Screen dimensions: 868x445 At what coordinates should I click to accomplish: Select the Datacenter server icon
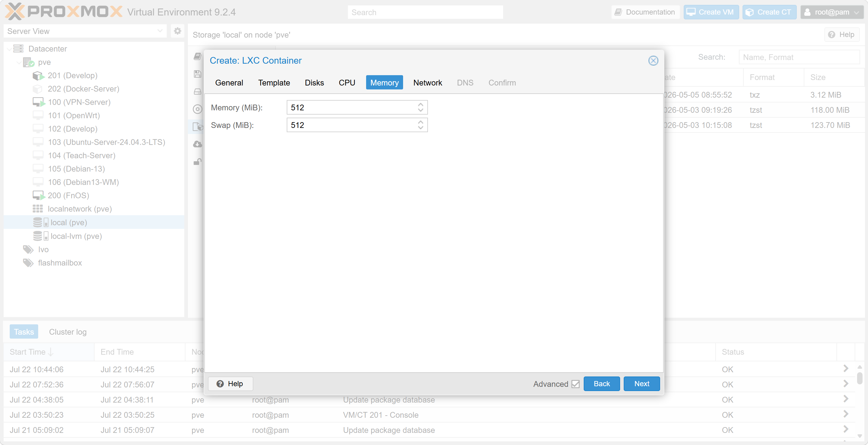tap(18, 49)
